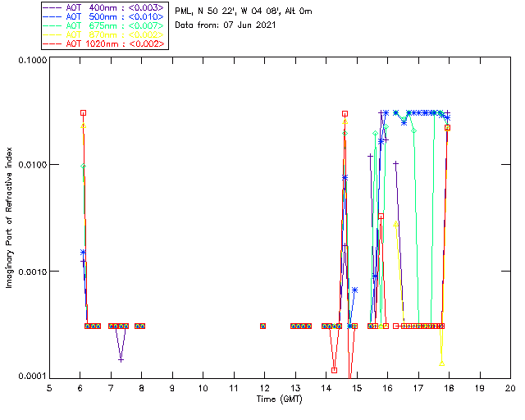Click the AOT 500nm legend entry

(103, 16)
